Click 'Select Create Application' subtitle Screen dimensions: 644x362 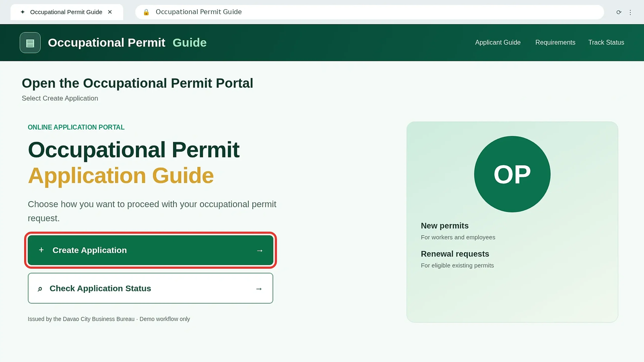pos(60,98)
